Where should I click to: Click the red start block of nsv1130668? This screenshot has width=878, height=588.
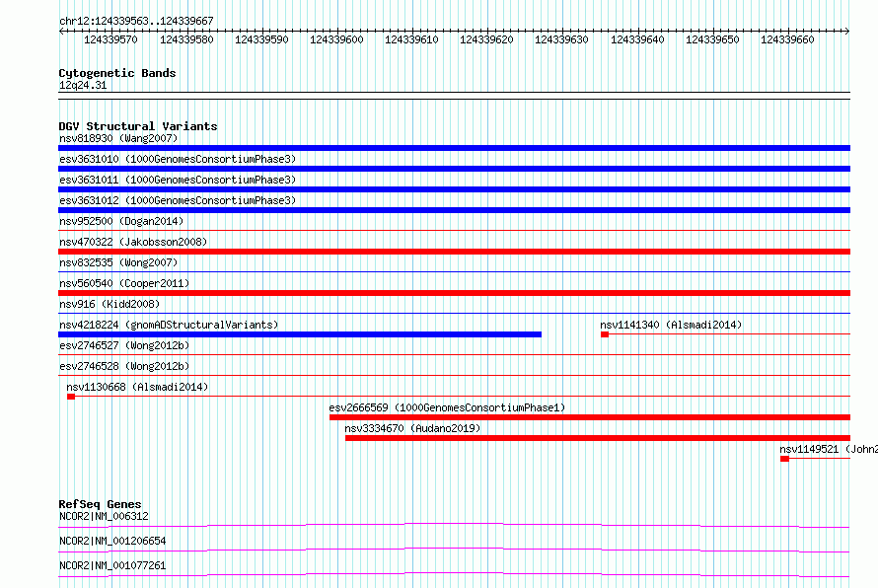pyautogui.click(x=71, y=397)
